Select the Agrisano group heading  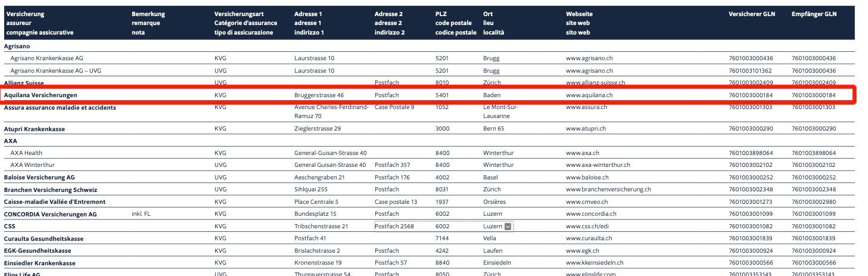tap(17, 46)
